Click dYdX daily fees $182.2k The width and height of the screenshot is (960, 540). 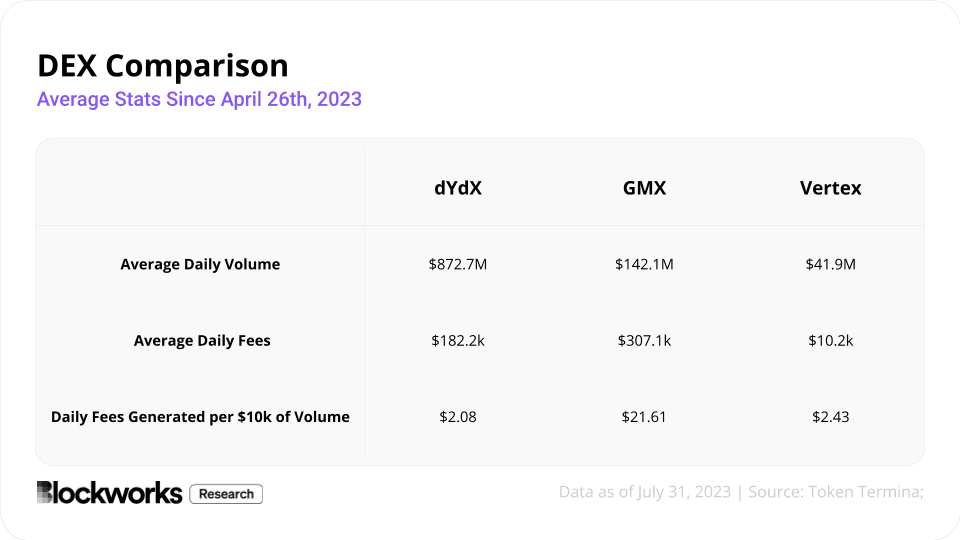(458, 341)
